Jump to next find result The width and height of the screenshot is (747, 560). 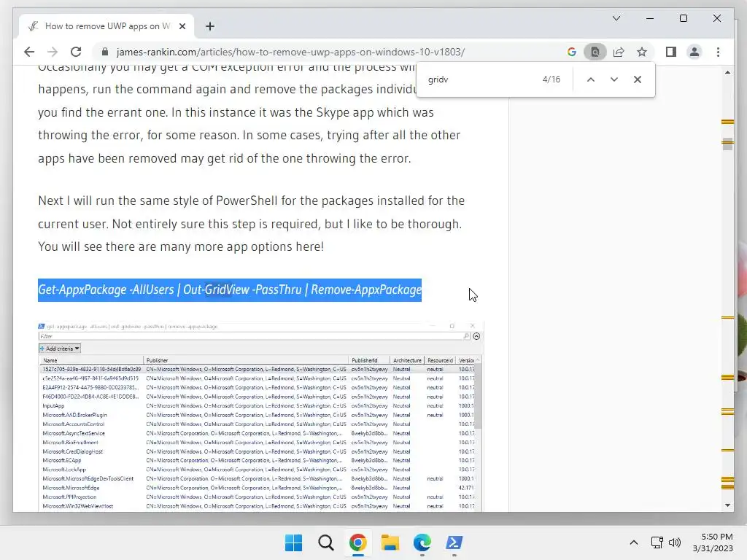[614, 79]
